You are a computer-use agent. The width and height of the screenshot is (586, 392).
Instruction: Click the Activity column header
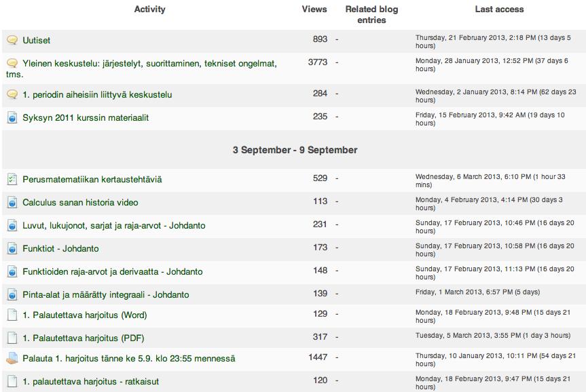pyautogui.click(x=150, y=9)
